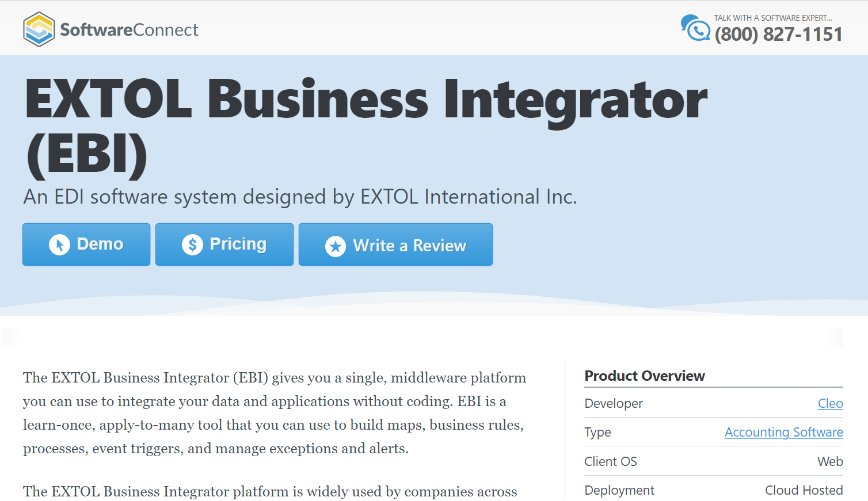The width and height of the screenshot is (868, 501).
Task: Click the 'Web' Client OS value
Action: click(x=831, y=461)
